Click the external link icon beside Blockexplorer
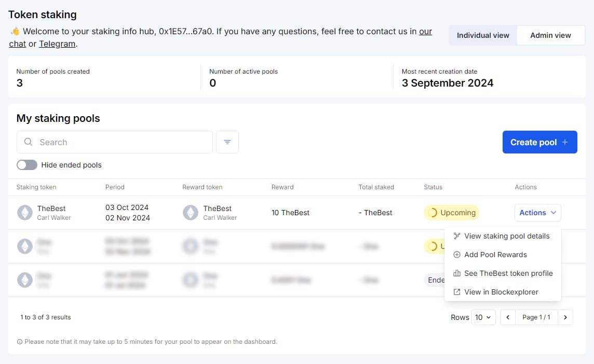This screenshot has width=594, height=364. coord(457,292)
